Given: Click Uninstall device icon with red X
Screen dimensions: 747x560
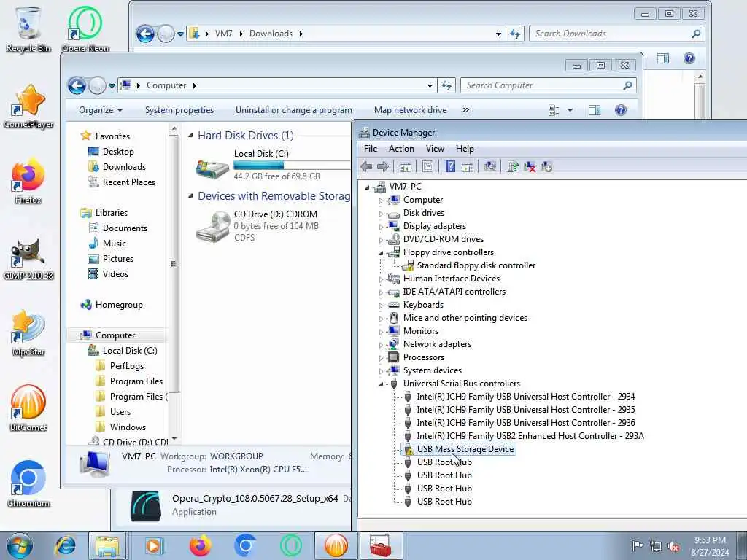Looking at the screenshot, I should [530, 166].
